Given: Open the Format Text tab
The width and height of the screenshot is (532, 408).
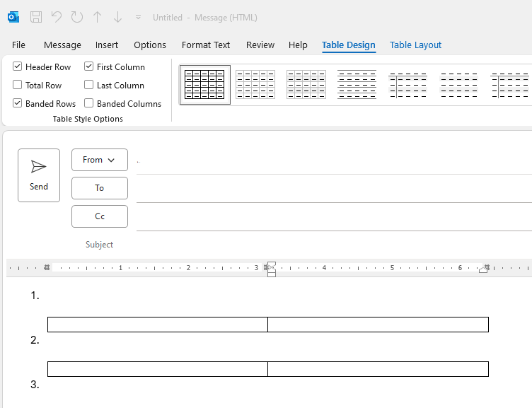Looking at the screenshot, I should [x=206, y=45].
